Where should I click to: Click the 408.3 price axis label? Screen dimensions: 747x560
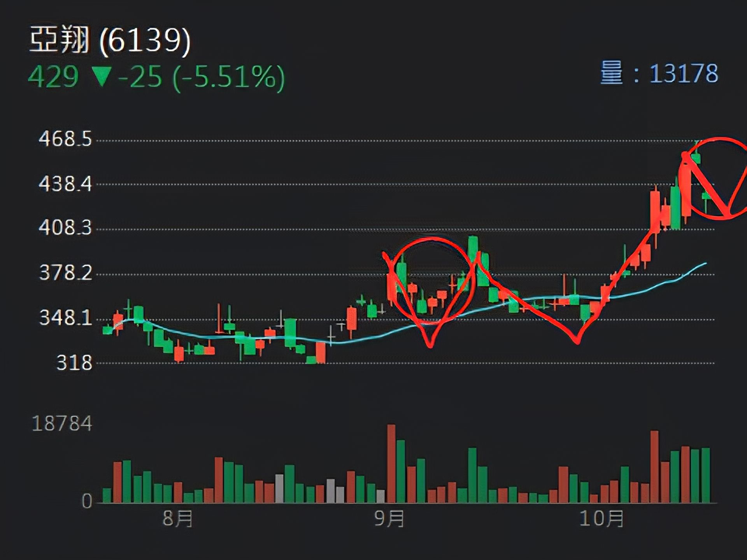click(x=65, y=227)
